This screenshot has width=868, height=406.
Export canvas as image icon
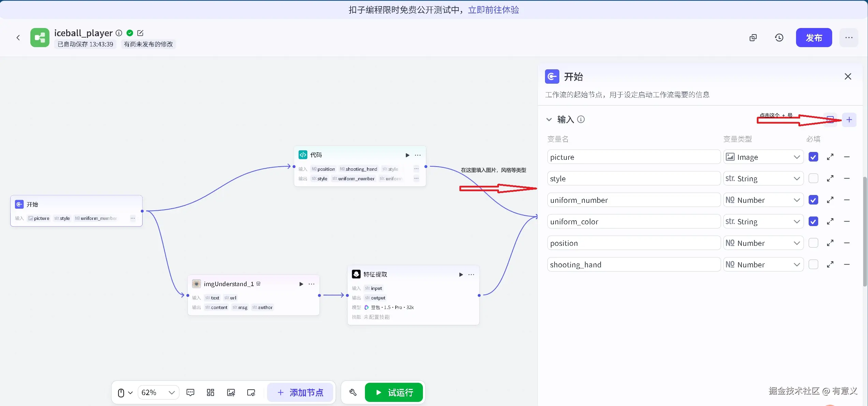coord(231,392)
